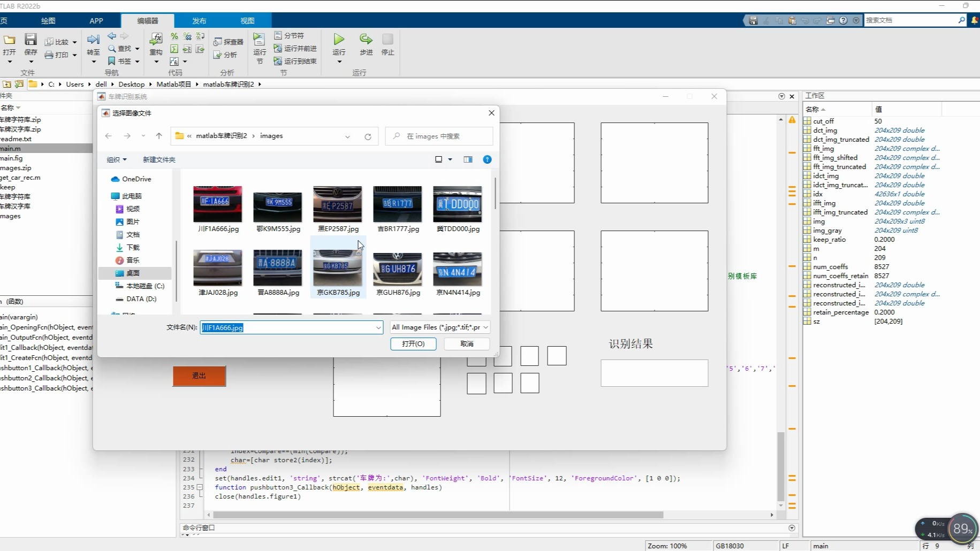Open the 查找 (Find) dropdown arrow
Image resolution: width=980 pixels, height=551 pixels.
pos(138,49)
